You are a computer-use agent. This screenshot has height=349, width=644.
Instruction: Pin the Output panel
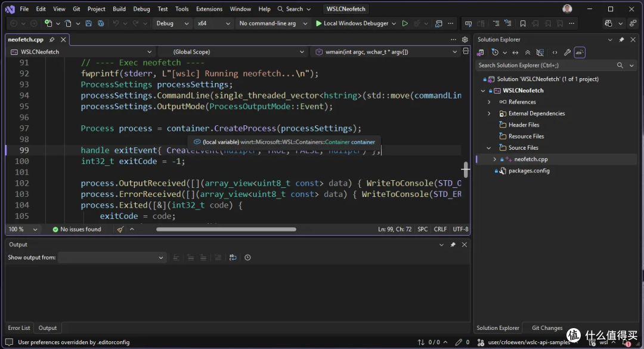[x=453, y=245]
